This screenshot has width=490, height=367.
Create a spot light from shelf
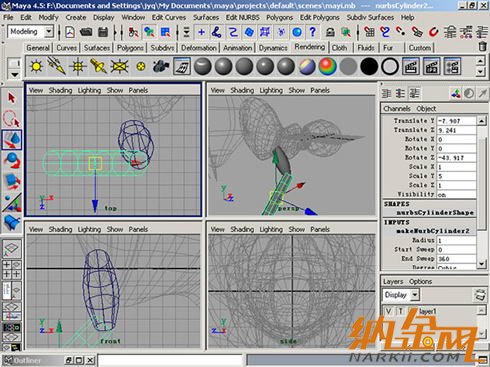tap(98, 66)
